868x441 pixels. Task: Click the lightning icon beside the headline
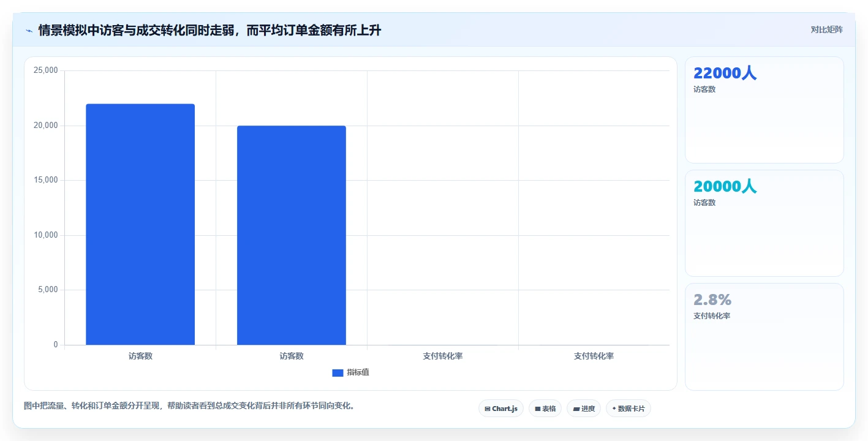point(29,31)
